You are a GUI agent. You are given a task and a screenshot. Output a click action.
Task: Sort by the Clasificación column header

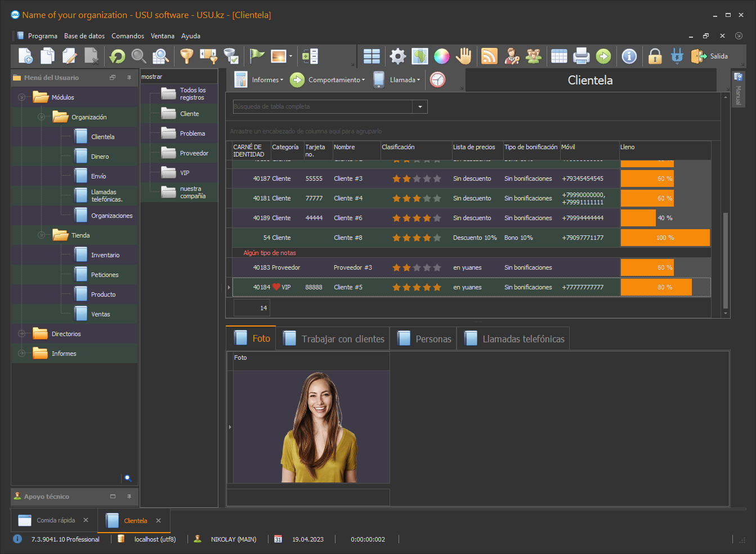pyautogui.click(x=416, y=150)
